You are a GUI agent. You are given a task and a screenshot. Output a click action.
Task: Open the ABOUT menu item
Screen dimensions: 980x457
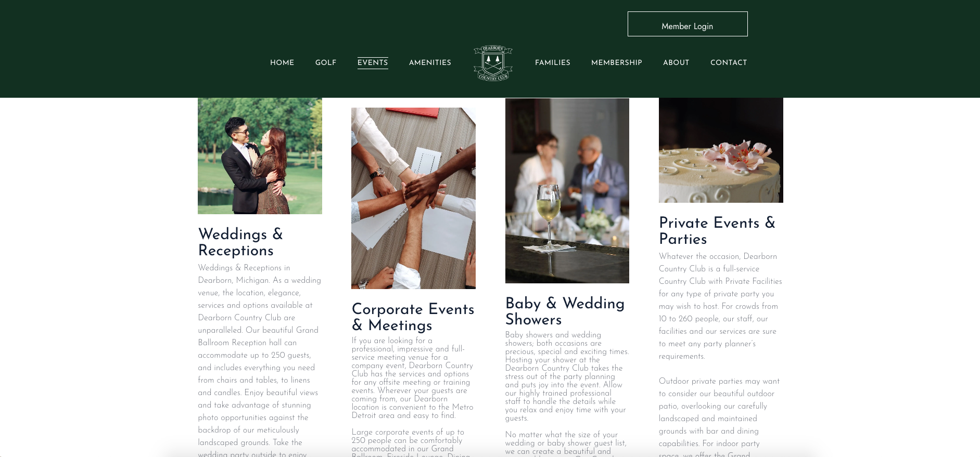pyautogui.click(x=676, y=62)
